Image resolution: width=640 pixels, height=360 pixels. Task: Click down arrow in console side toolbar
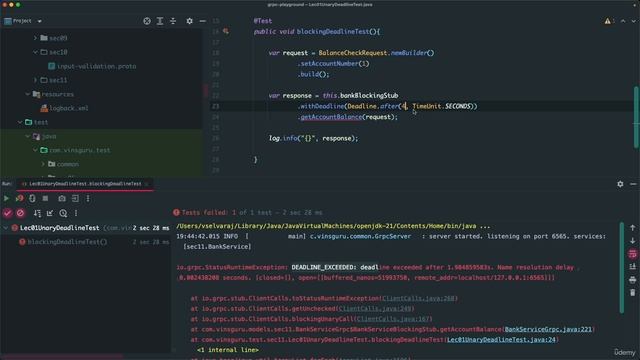[x=633, y=241]
